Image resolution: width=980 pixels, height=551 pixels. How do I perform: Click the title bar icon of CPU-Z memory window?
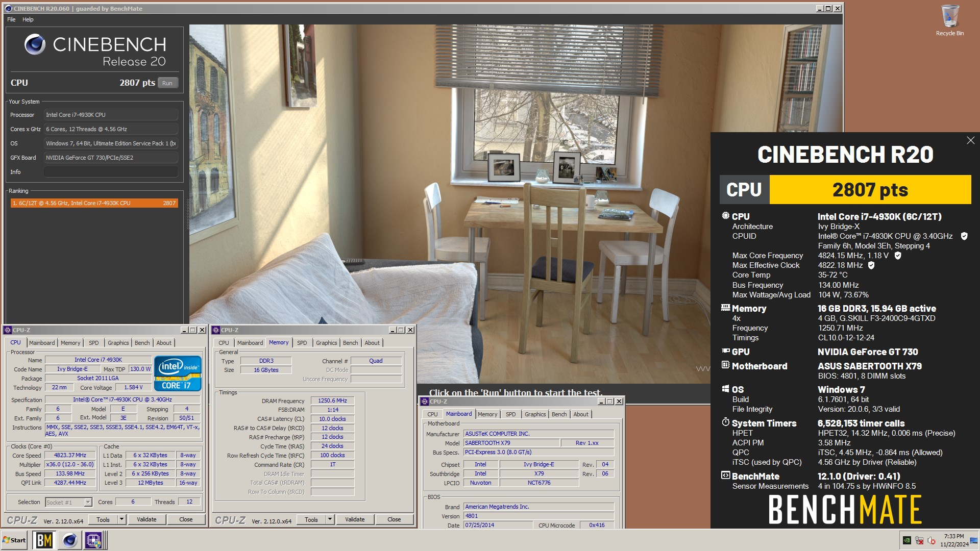point(216,330)
